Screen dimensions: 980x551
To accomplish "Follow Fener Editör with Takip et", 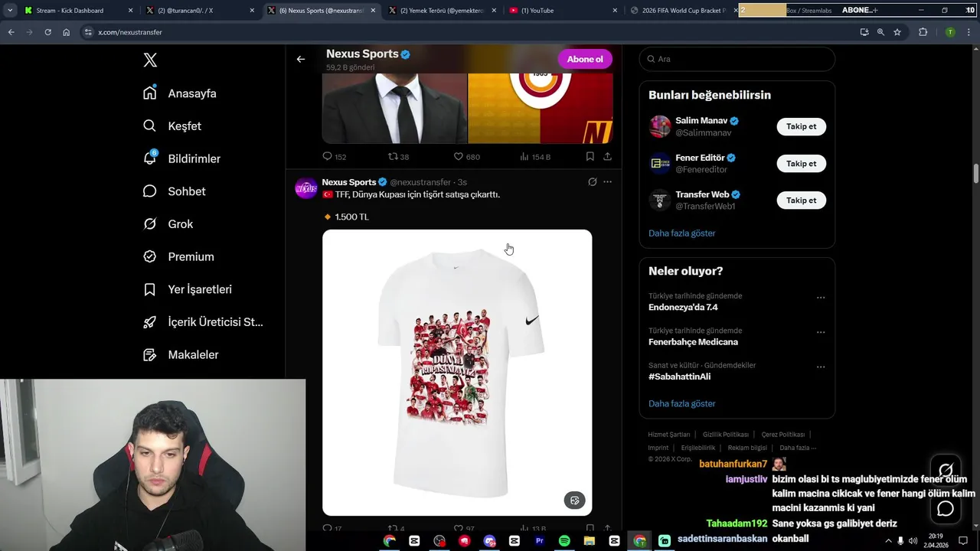I will coord(801,163).
